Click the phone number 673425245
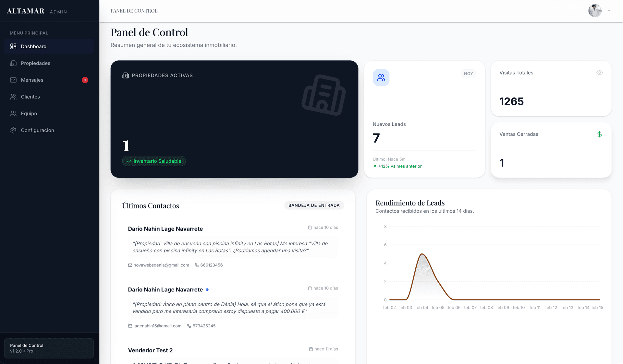 pyautogui.click(x=204, y=326)
